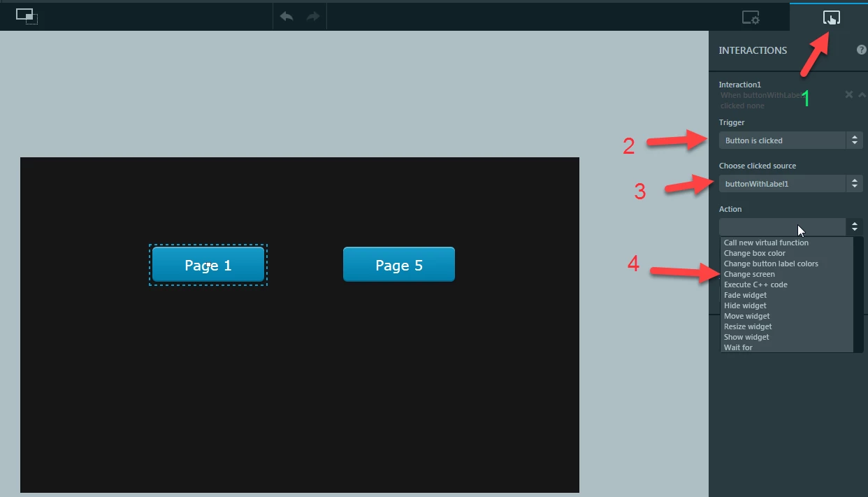Click the Page 5 button on canvas
868x497 pixels.
pos(399,265)
